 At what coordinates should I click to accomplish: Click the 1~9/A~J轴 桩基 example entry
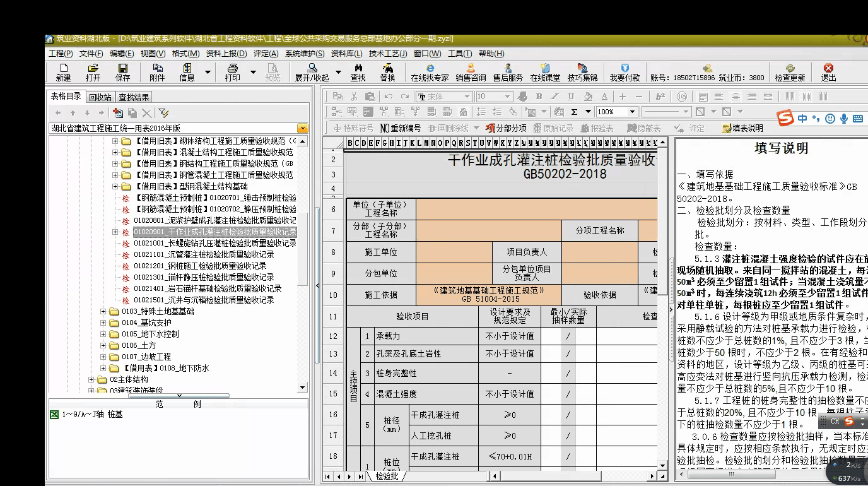92,415
